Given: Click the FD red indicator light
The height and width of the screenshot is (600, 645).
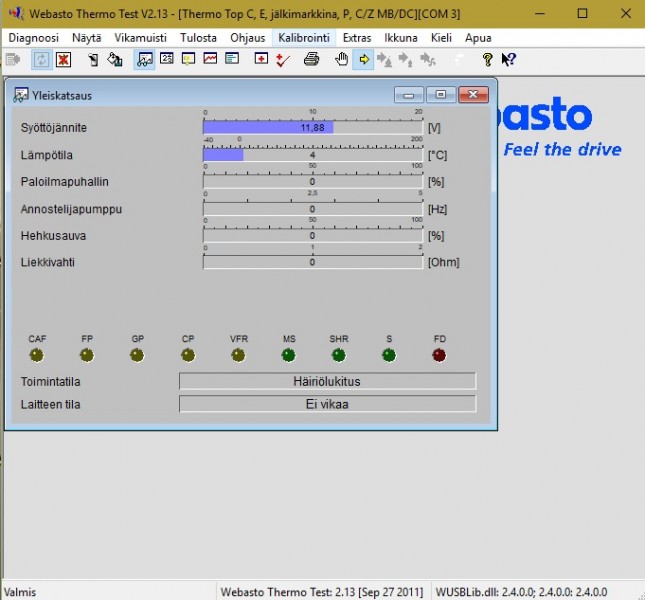Looking at the screenshot, I should click(439, 355).
